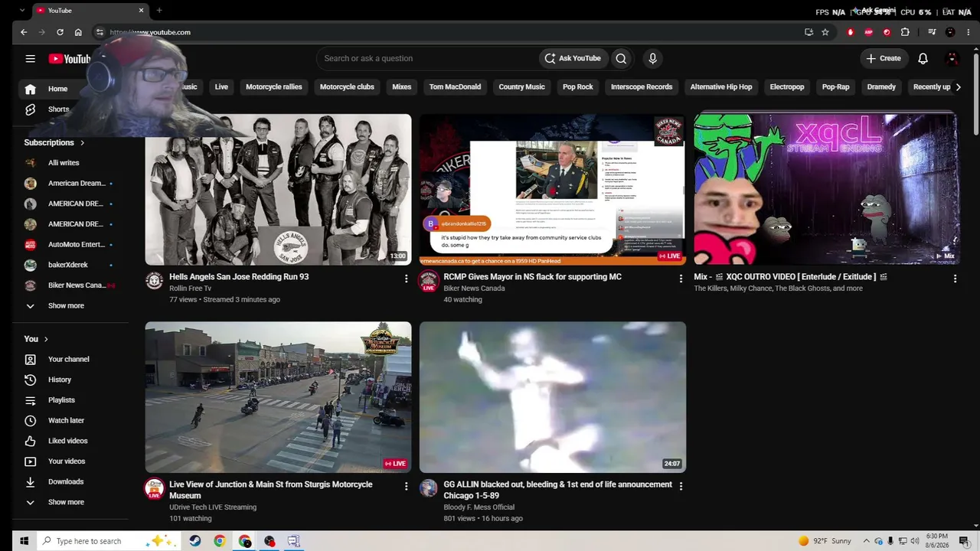Go to Playlists in the sidebar

coord(70,400)
